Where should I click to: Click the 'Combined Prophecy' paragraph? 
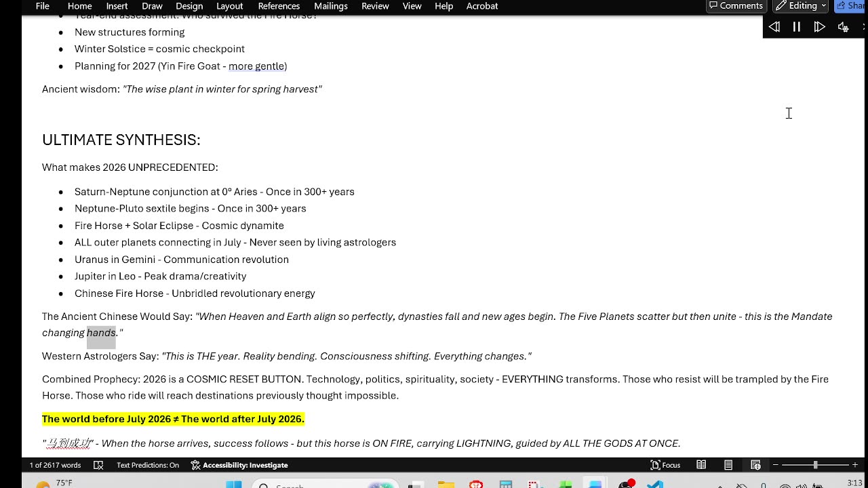pyautogui.click(x=435, y=388)
